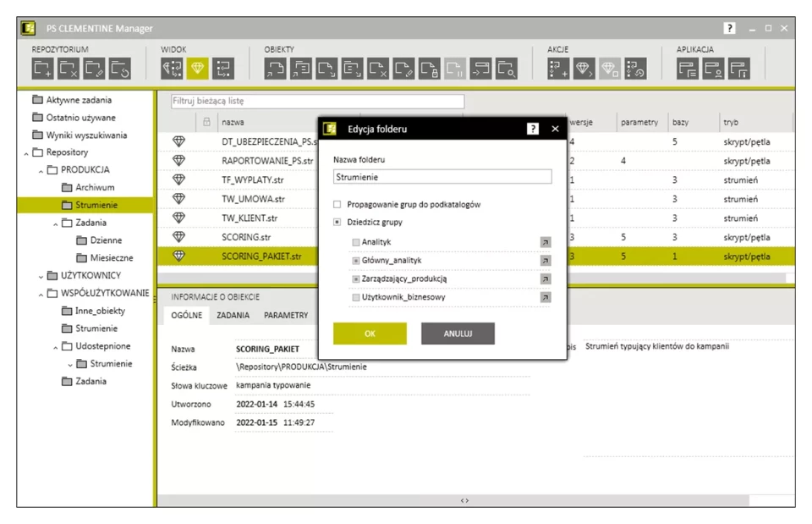This screenshot has height=524, width=812.
Task: Confirm the dialog with OK button
Action: [x=369, y=334]
